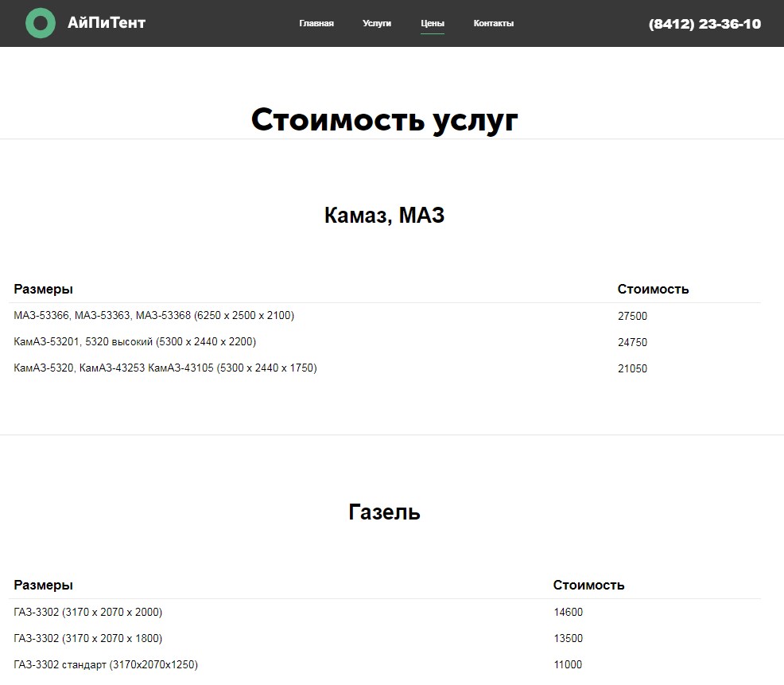The width and height of the screenshot is (784, 685).
Task: Select the МАЗ-53366 table row
Action: 154,316
